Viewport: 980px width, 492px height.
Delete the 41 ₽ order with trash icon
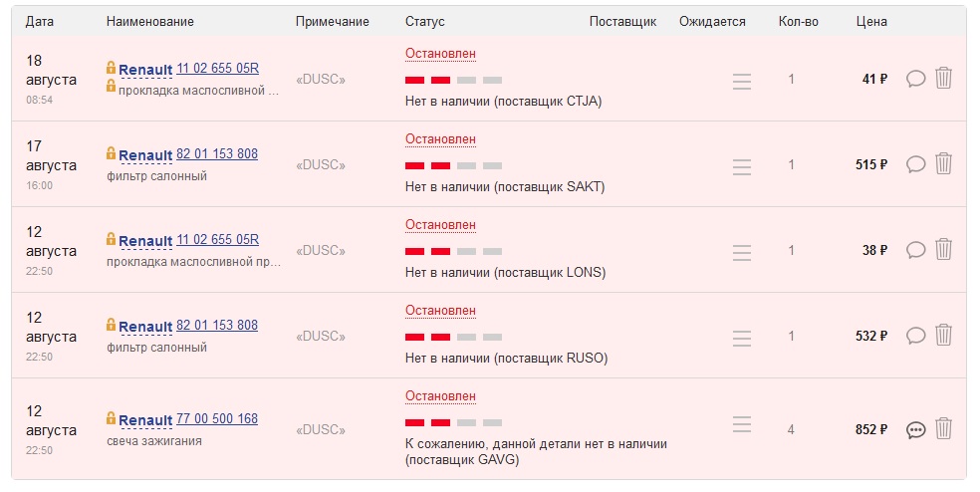944,78
